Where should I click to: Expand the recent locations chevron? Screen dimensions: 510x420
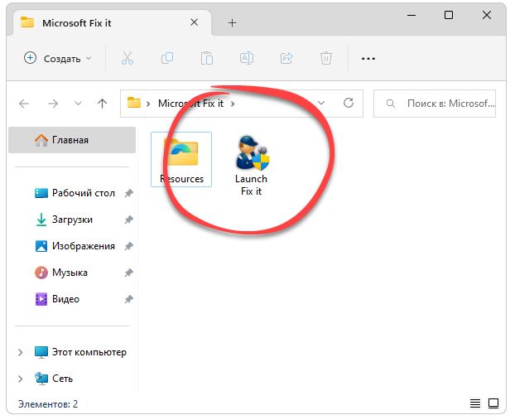(x=78, y=104)
